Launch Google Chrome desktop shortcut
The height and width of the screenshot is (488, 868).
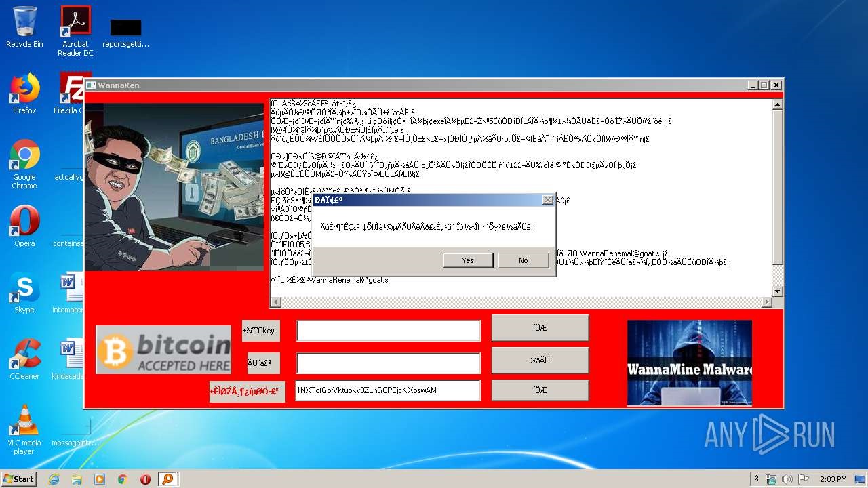24,164
